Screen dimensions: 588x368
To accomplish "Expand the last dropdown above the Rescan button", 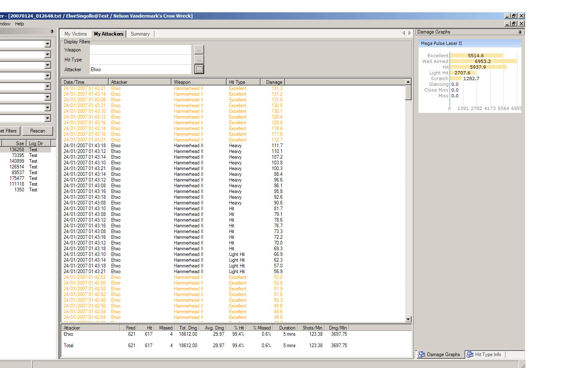I will (48, 119).
